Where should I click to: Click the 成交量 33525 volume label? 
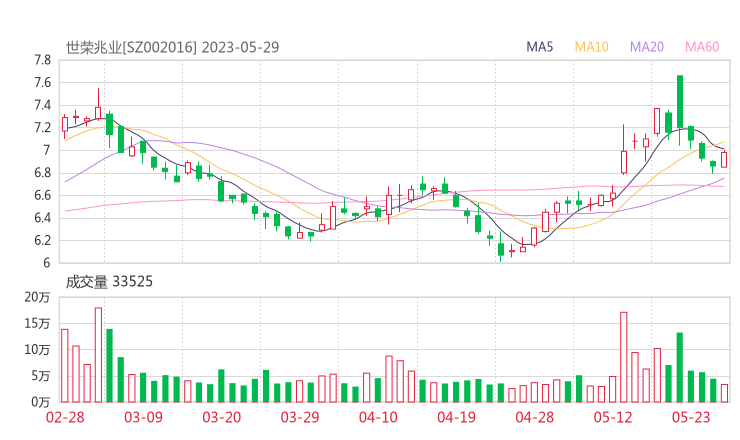point(109,282)
